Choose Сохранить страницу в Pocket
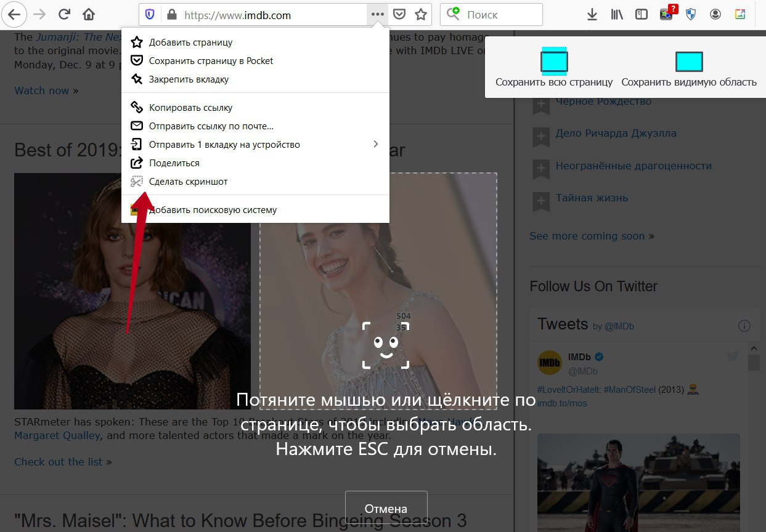The image size is (766, 532). (x=255, y=61)
